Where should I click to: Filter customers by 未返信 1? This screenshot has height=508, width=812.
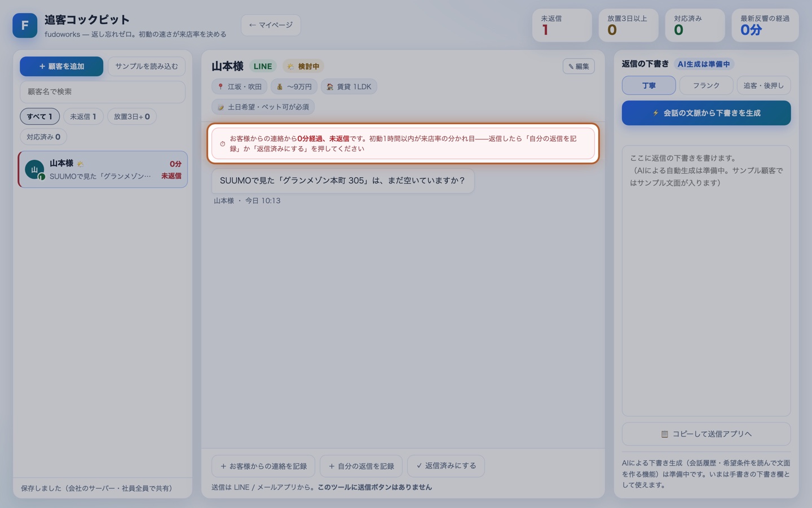tap(83, 116)
